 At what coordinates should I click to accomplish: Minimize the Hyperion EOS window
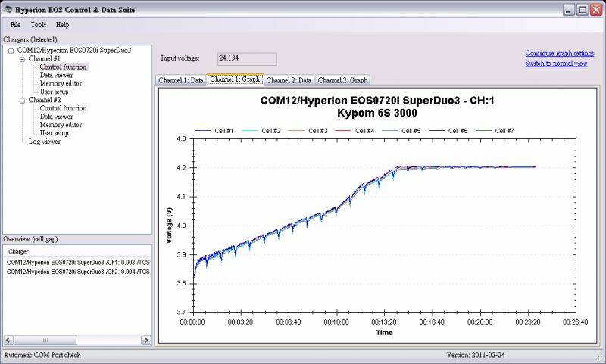[x=569, y=10]
